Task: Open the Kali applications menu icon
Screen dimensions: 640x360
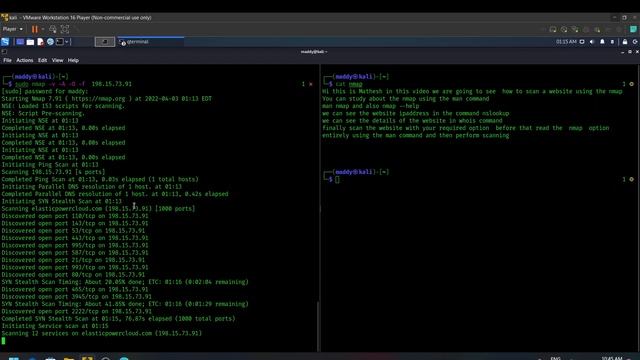Action: (5, 42)
